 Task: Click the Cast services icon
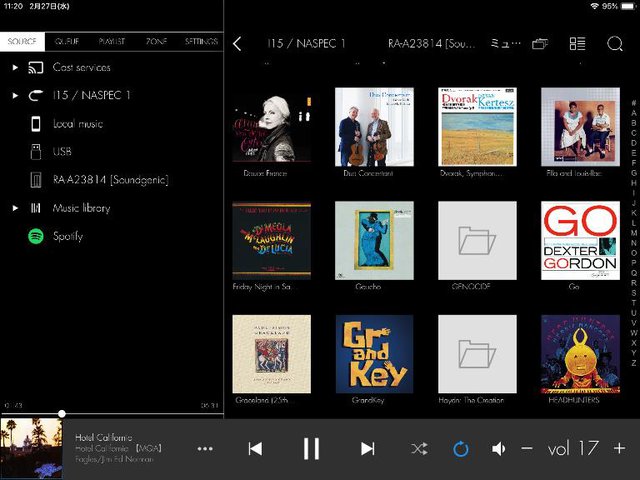click(36, 68)
